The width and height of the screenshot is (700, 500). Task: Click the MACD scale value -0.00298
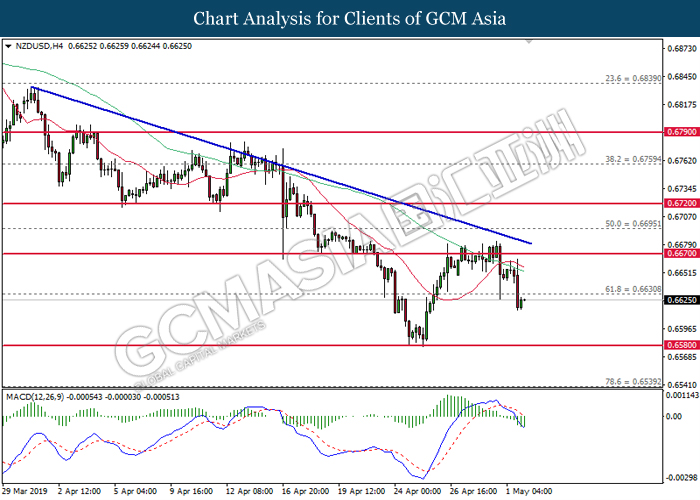682,478
